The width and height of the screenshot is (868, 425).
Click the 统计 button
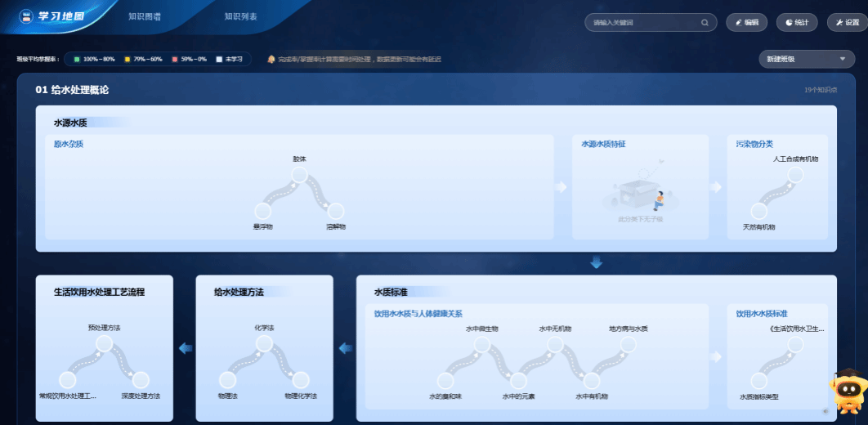point(797,23)
